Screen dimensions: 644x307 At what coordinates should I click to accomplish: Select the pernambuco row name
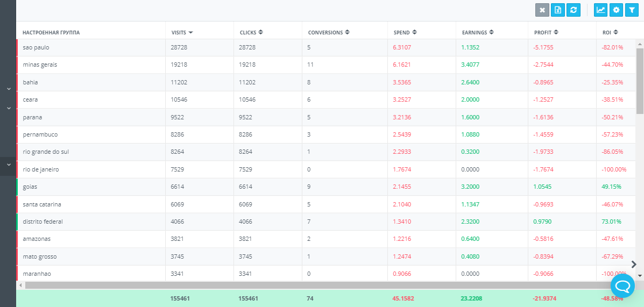pos(40,134)
